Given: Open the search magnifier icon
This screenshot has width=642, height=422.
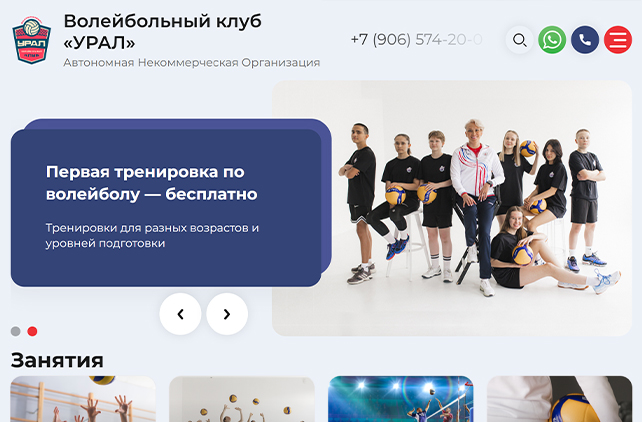Looking at the screenshot, I should [520, 40].
